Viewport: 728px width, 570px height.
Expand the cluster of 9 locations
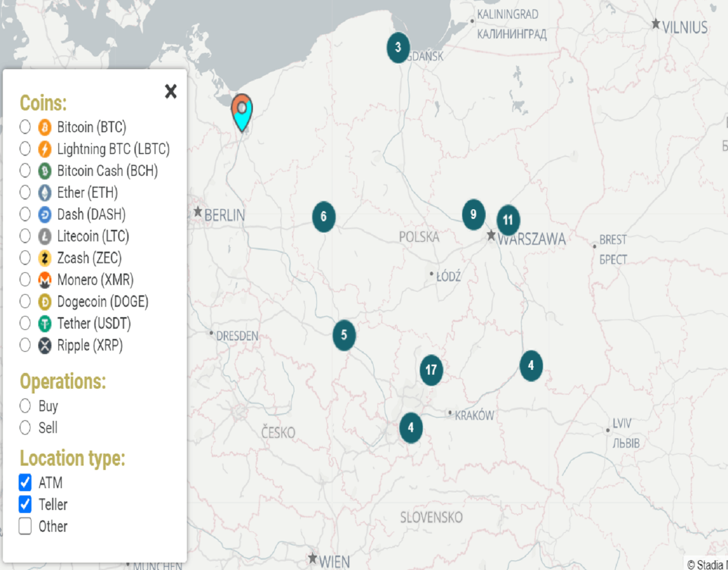click(x=473, y=214)
